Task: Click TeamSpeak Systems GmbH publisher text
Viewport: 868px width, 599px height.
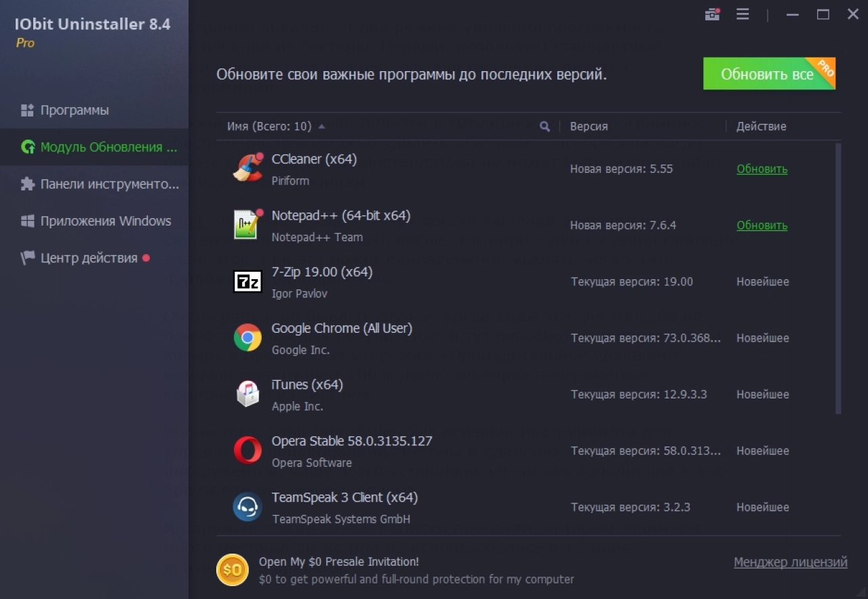Action: click(x=341, y=519)
